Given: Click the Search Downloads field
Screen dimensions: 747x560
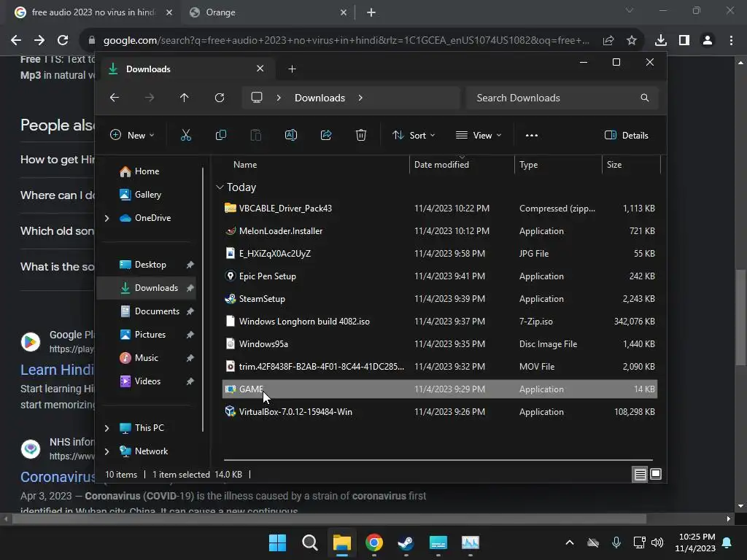Looking at the screenshot, I should click(x=562, y=98).
